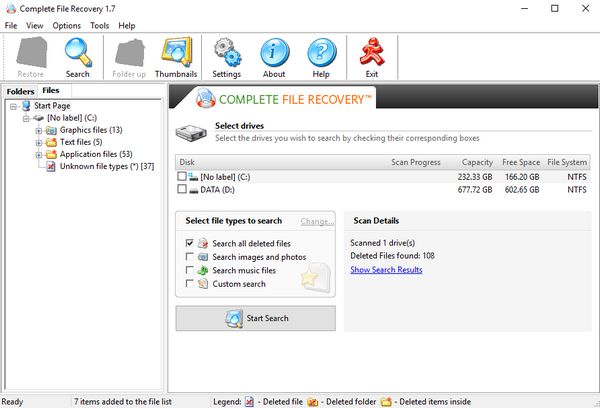Click the 166.20 GB free space value
Screen dimensions: 600x408
point(522,177)
